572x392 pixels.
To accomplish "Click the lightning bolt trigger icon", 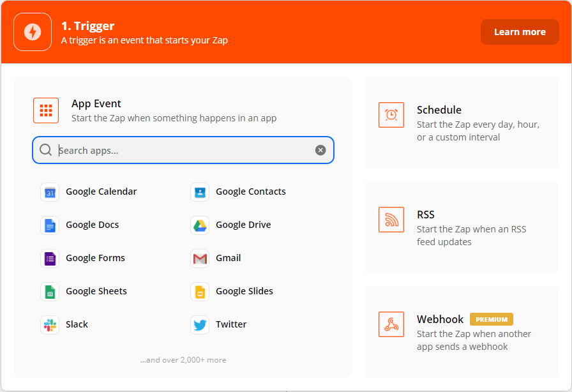I will click(x=32, y=31).
